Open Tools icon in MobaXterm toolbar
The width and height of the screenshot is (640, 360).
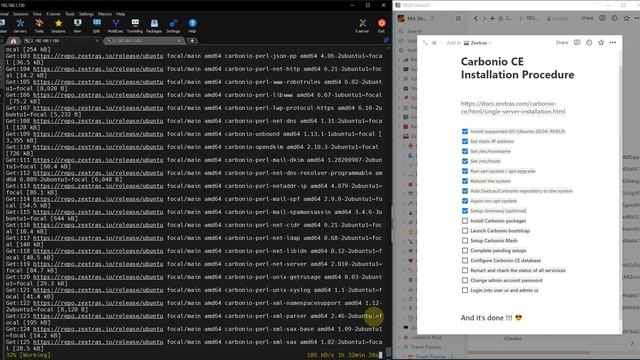click(x=39, y=26)
